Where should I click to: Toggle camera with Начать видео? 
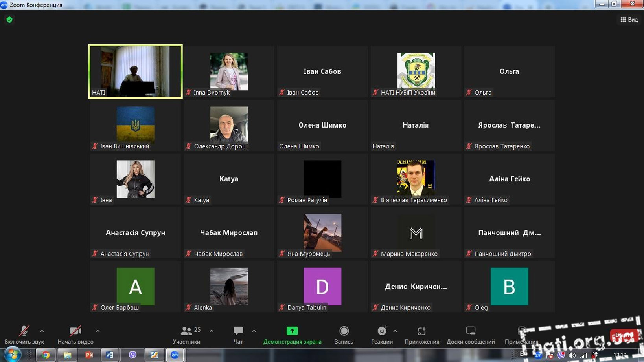coord(75,331)
